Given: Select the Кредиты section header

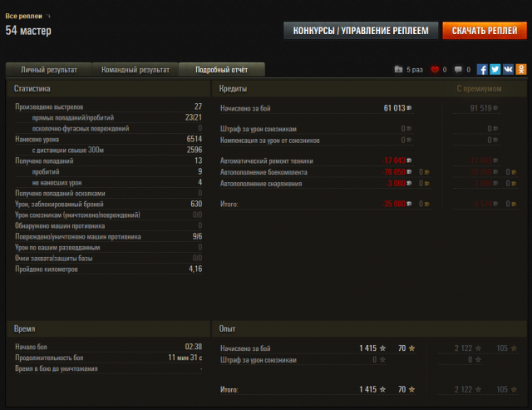Looking at the screenshot, I should point(233,88).
